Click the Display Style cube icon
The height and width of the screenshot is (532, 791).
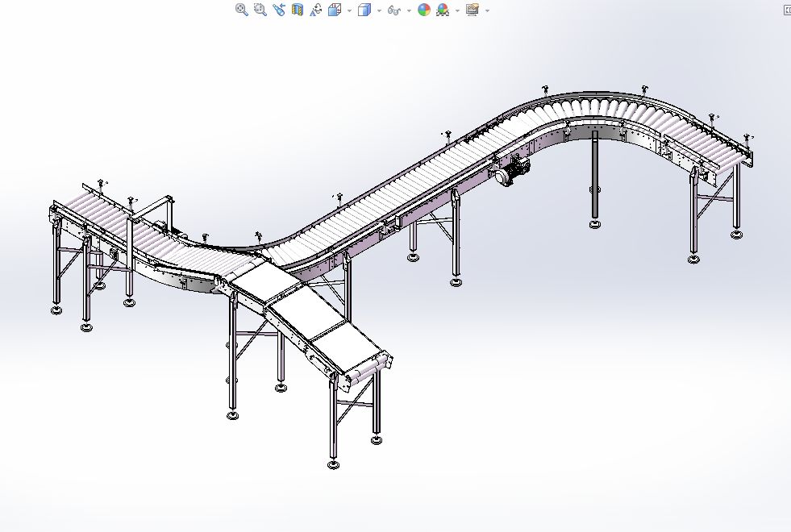(x=364, y=10)
